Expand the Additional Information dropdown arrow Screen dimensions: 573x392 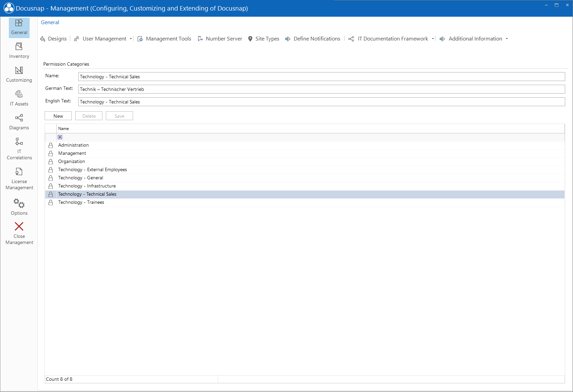[x=507, y=39]
